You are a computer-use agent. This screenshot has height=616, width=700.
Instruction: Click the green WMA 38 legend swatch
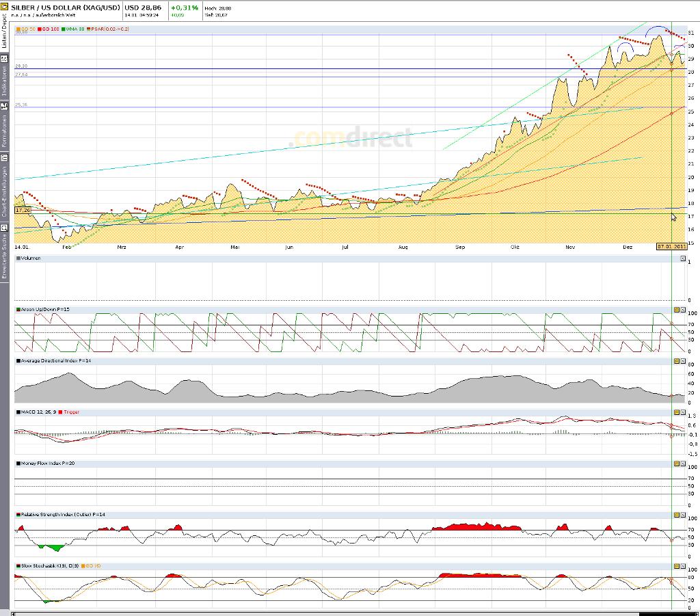pos(64,29)
